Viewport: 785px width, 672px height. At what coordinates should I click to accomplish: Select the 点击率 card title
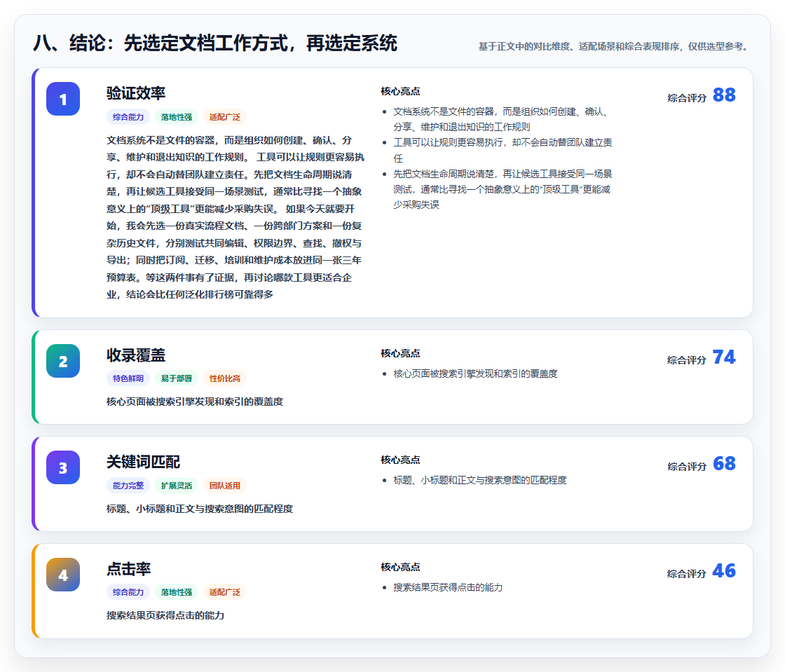pyautogui.click(x=129, y=569)
